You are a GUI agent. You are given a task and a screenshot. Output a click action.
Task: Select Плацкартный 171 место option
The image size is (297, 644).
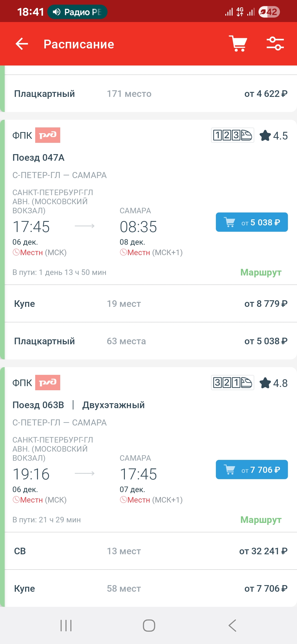click(x=151, y=94)
